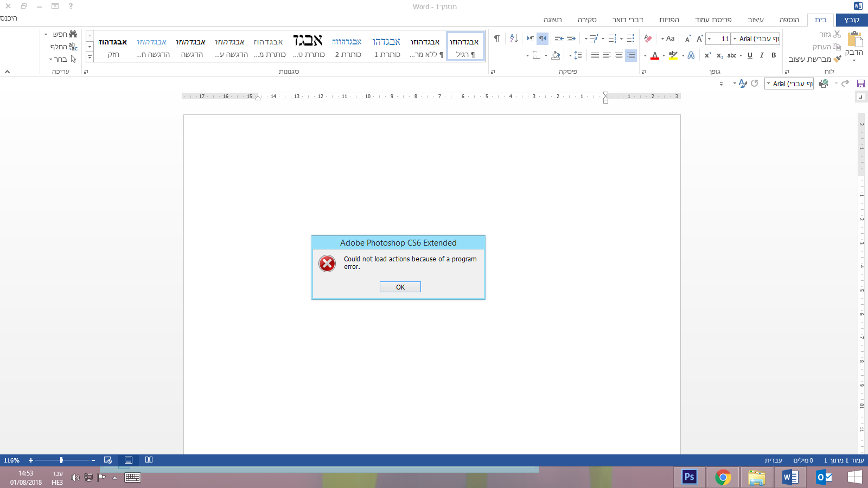Apply Italic formatting
The width and height of the screenshot is (868, 488).
click(x=762, y=55)
